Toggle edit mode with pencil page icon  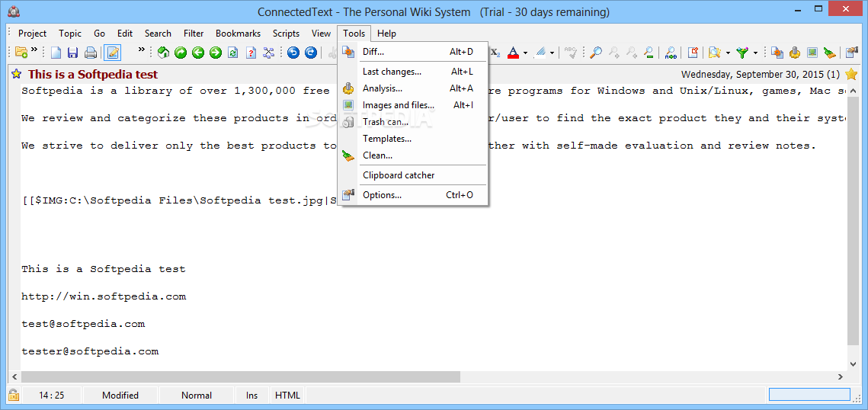pyautogui.click(x=113, y=53)
